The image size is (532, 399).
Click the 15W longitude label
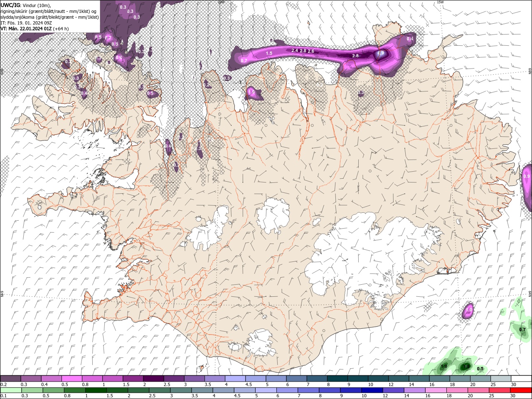tap(440, 2)
